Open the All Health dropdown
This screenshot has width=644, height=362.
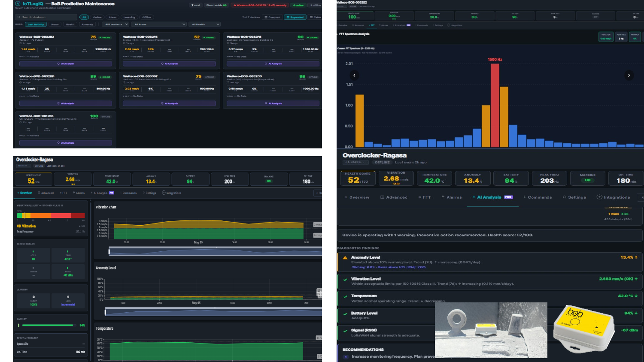pos(205,24)
